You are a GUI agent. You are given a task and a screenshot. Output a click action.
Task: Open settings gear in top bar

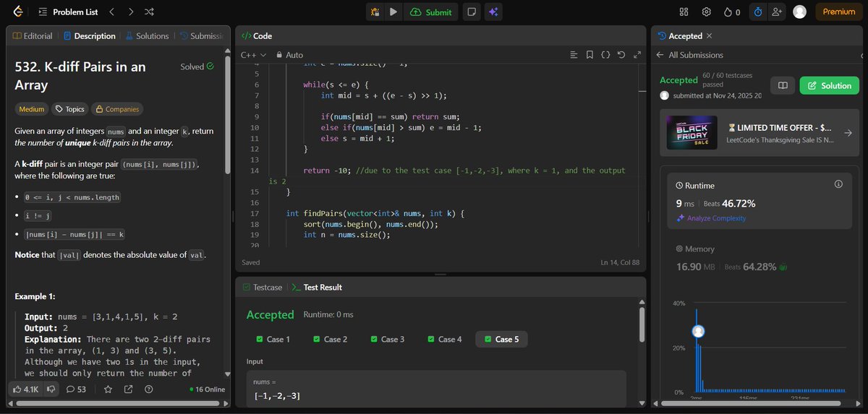point(707,12)
